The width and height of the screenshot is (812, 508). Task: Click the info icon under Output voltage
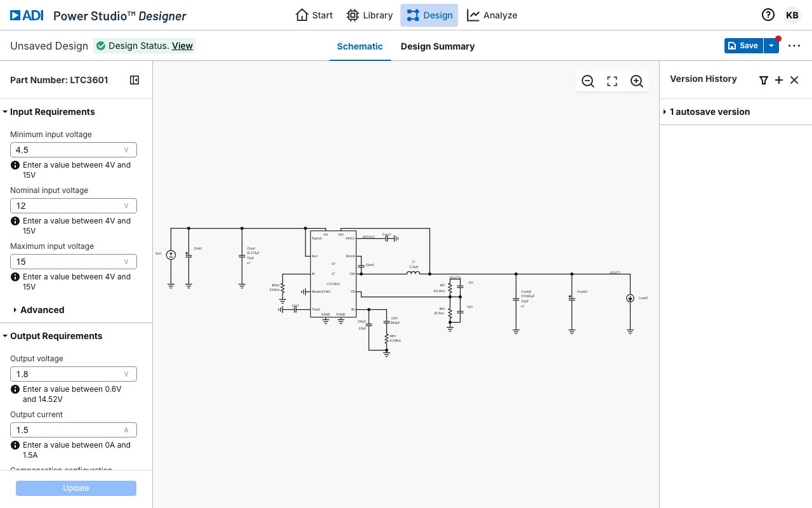(15, 389)
